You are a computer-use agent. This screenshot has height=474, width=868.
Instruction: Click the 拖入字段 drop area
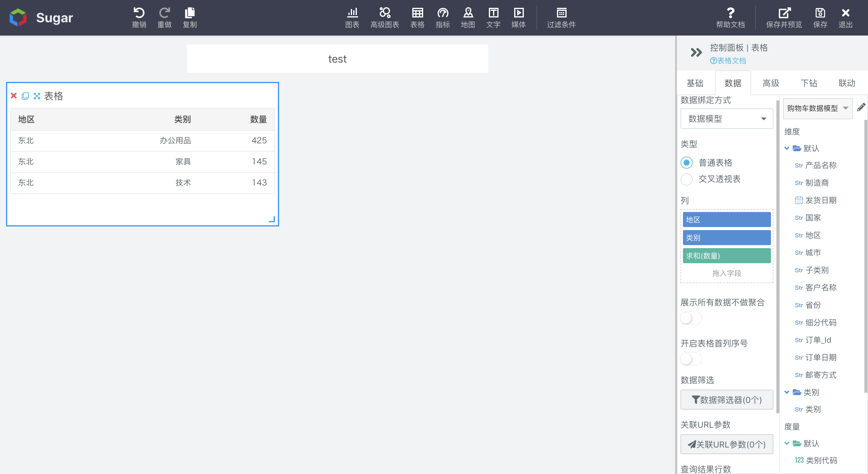(726, 273)
